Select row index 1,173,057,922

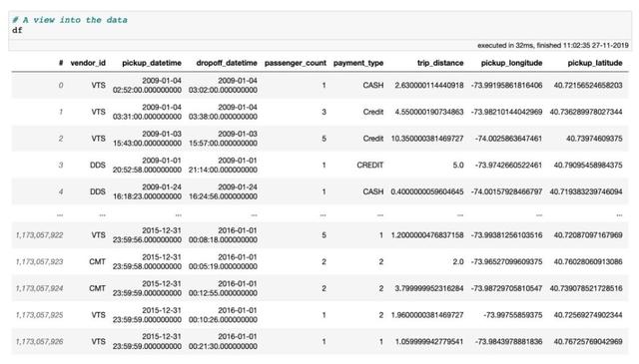[40, 235]
